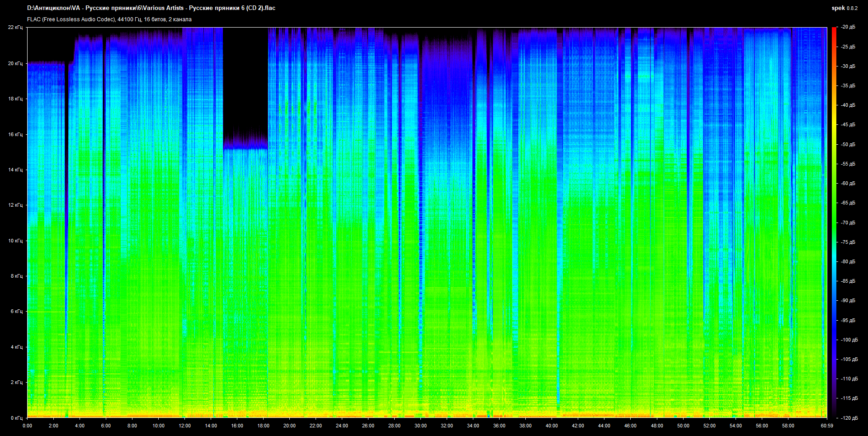Viewport: 868px width, 436px height.
Task: Click the FLAC codec info line
Action: [109, 19]
